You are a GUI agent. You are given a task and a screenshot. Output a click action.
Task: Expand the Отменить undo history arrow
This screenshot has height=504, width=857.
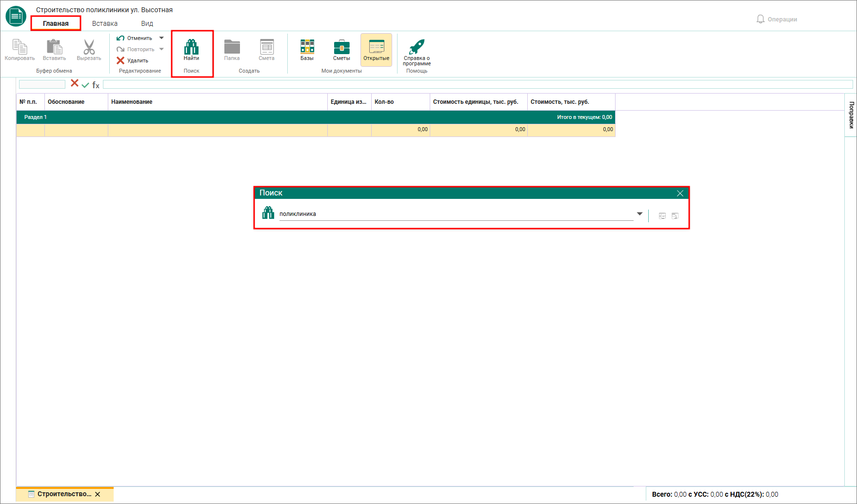(161, 38)
